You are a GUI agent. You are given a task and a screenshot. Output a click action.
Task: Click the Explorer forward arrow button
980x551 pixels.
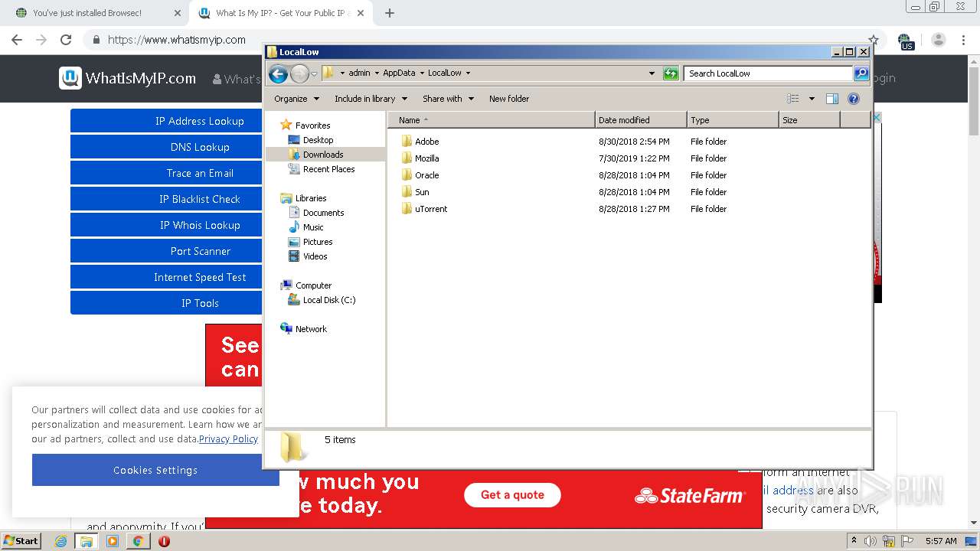[299, 73]
